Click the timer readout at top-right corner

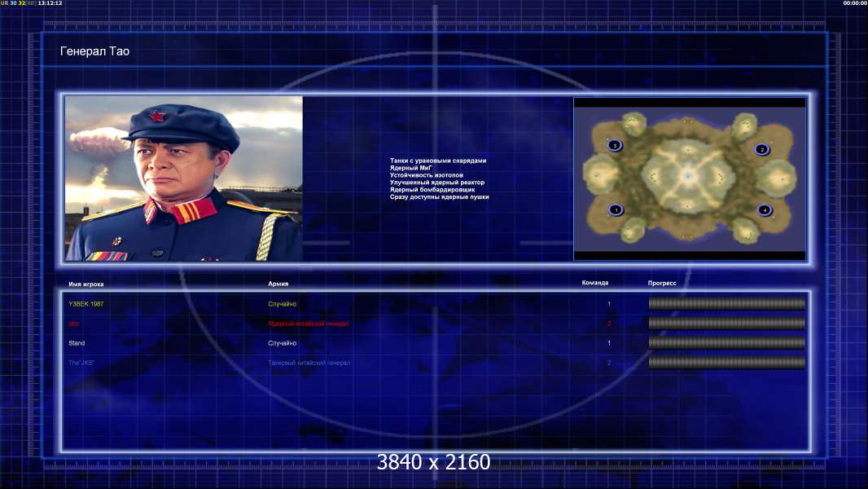click(x=855, y=3)
